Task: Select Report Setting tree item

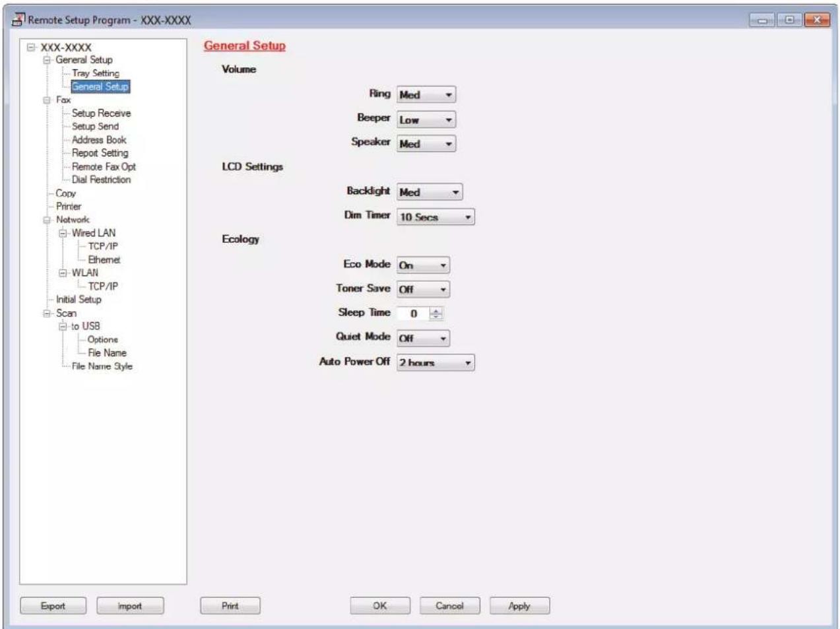Action: pos(100,152)
